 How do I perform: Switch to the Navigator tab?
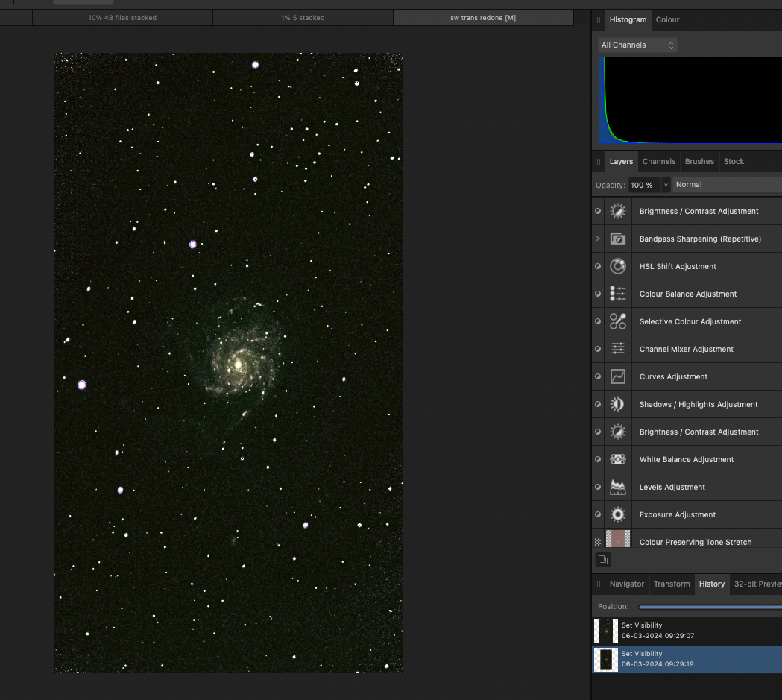(626, 584)
